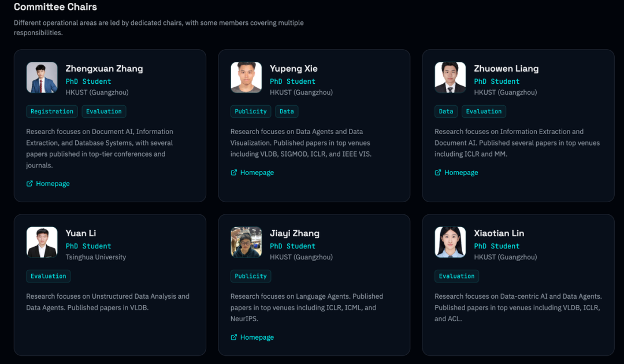Select the Data tag on Zhuowen Liang's card
The image size is (624, 364).
446,112
